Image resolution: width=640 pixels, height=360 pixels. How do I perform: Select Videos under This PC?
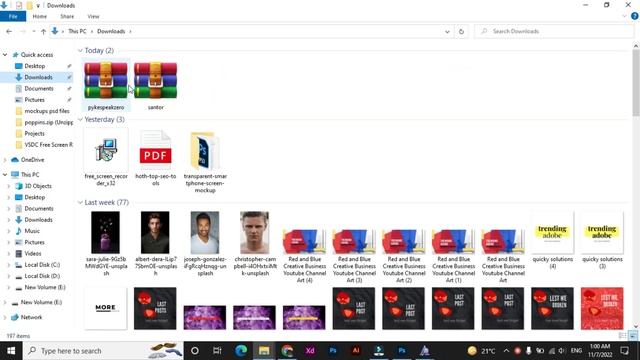(x=33, y=253)
